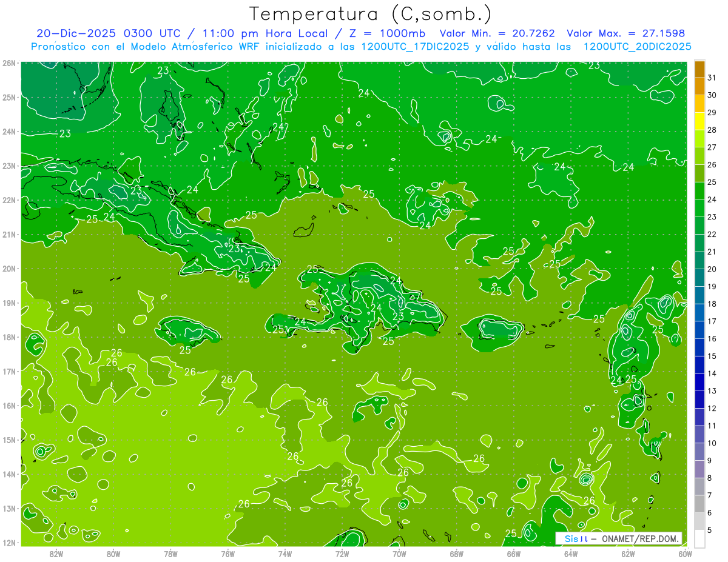The height and width of the screenshot is (562, 728).
Task: Click the dark orange swatch above legend value 31
Action: pyautogui.click(x=699, y=69)
